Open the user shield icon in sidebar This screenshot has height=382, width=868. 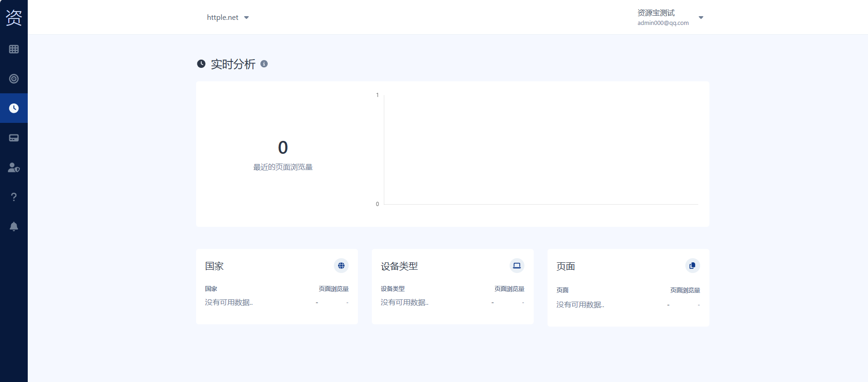(14, 167)
